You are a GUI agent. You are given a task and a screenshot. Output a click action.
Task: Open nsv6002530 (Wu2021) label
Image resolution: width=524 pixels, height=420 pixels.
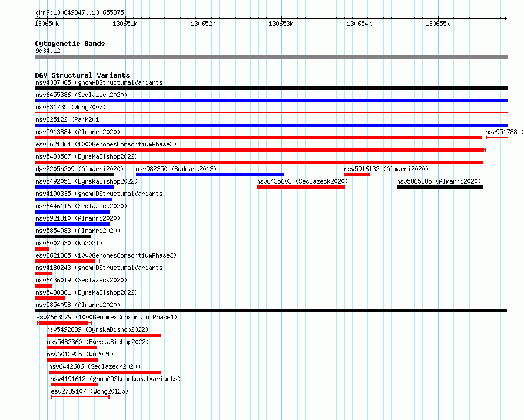(x=69, y=243)
